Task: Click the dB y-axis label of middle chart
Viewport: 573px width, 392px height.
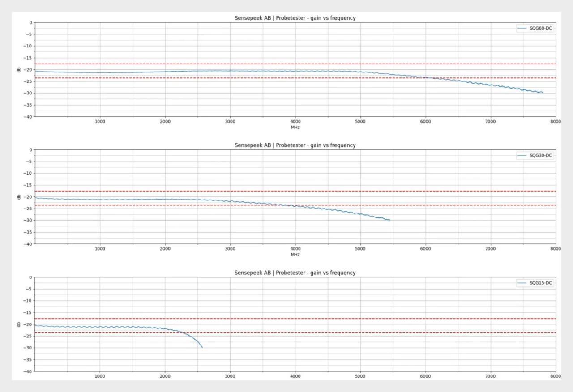Action: [18, 197]
